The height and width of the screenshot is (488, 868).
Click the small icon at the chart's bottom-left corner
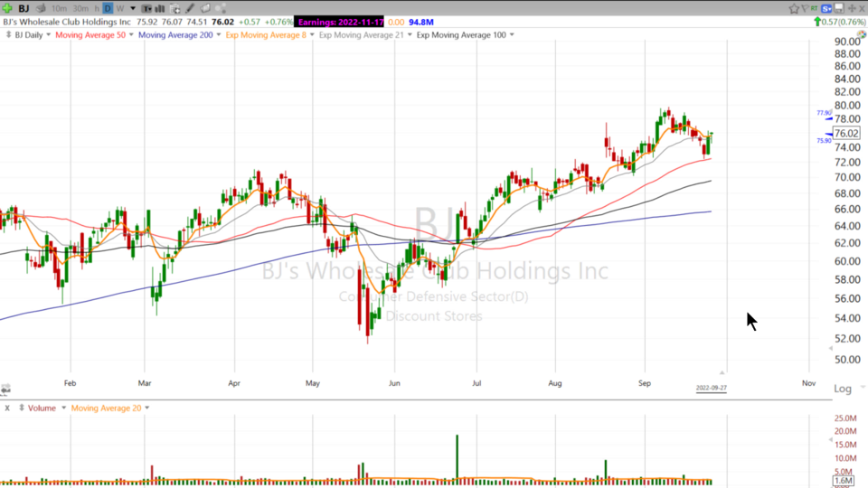pos(5,390)
